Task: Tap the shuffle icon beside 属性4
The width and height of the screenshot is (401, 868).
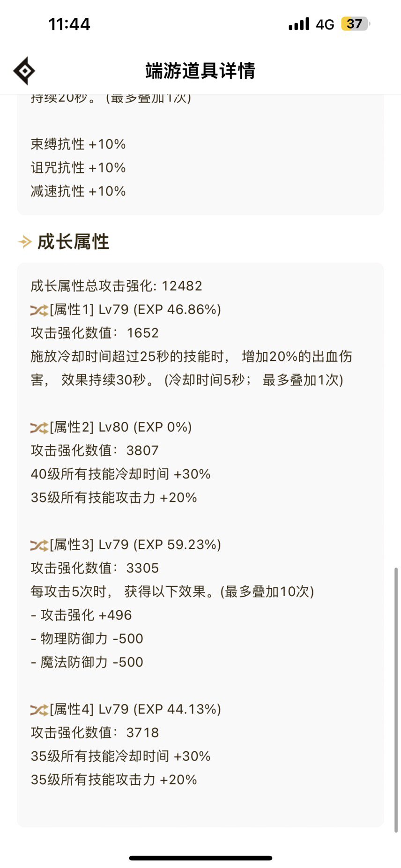Action: tap(39, 710)
